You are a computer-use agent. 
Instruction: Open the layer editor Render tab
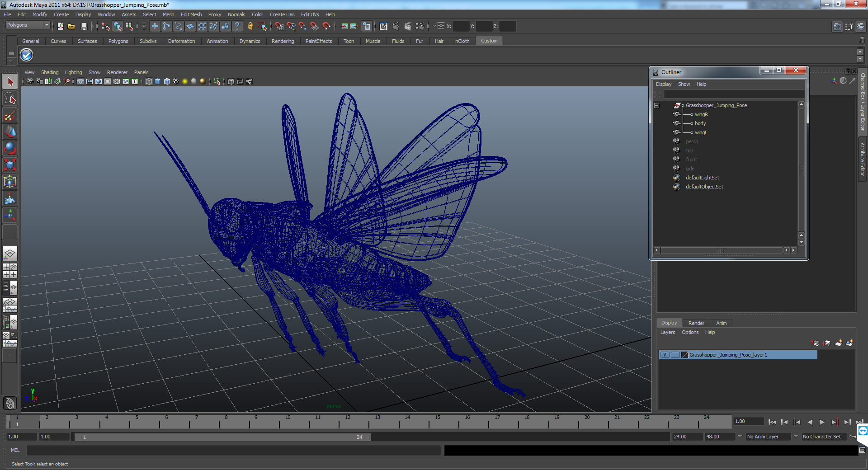(x=696, y=323)
